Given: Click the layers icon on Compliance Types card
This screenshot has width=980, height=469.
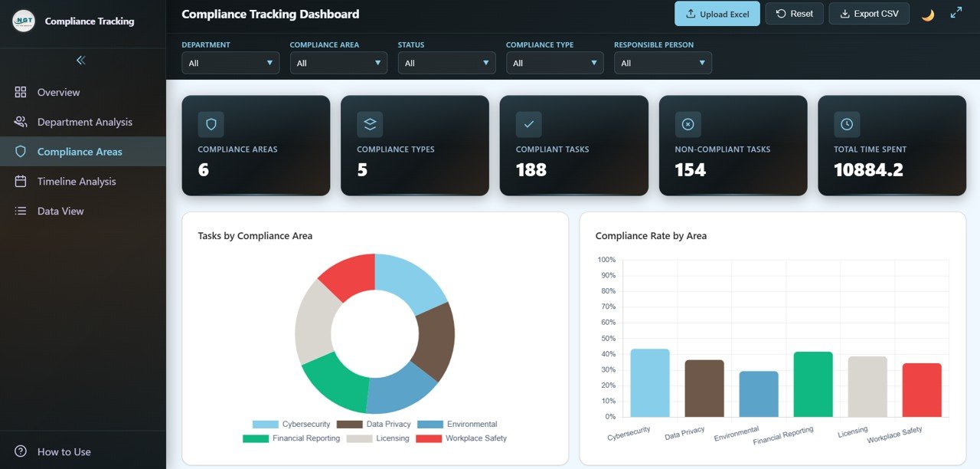Looking at the screenshot, I should 370,124.
